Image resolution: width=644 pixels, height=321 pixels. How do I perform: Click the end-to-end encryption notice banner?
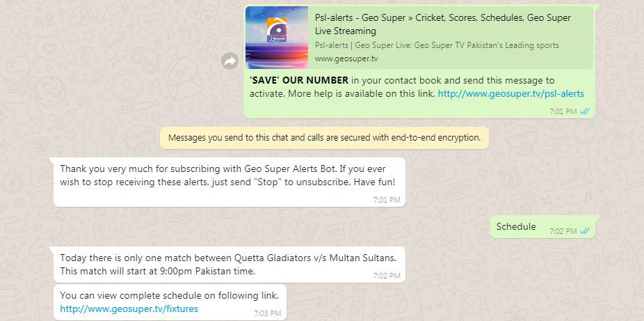[324, 138]
